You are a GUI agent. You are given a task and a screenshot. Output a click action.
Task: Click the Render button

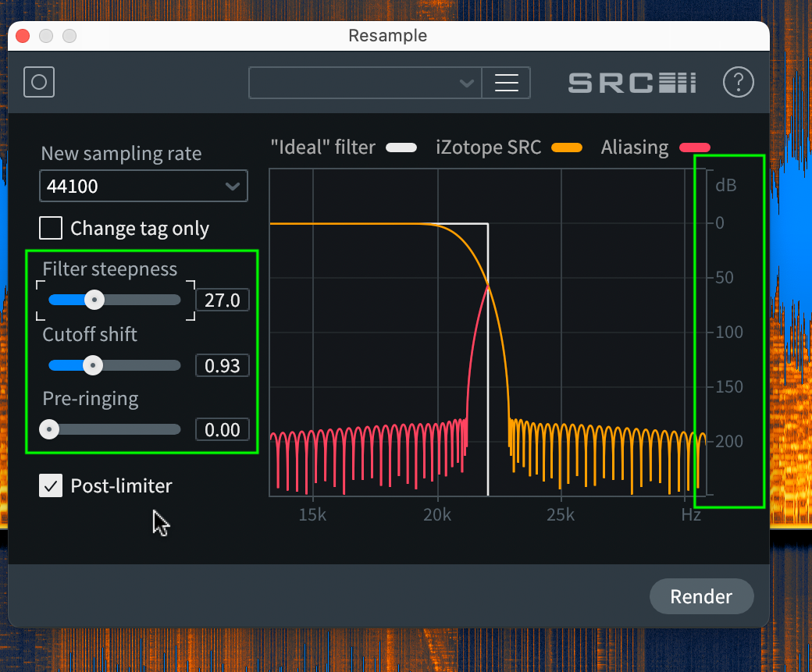pos(701,596)
